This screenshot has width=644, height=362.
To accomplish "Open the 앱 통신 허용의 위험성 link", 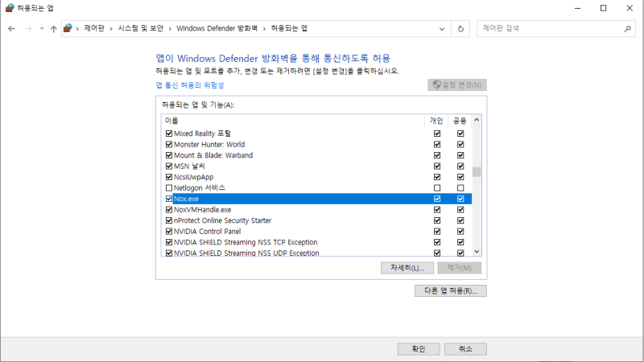I will pyautogui.click(x=190, y=85).
